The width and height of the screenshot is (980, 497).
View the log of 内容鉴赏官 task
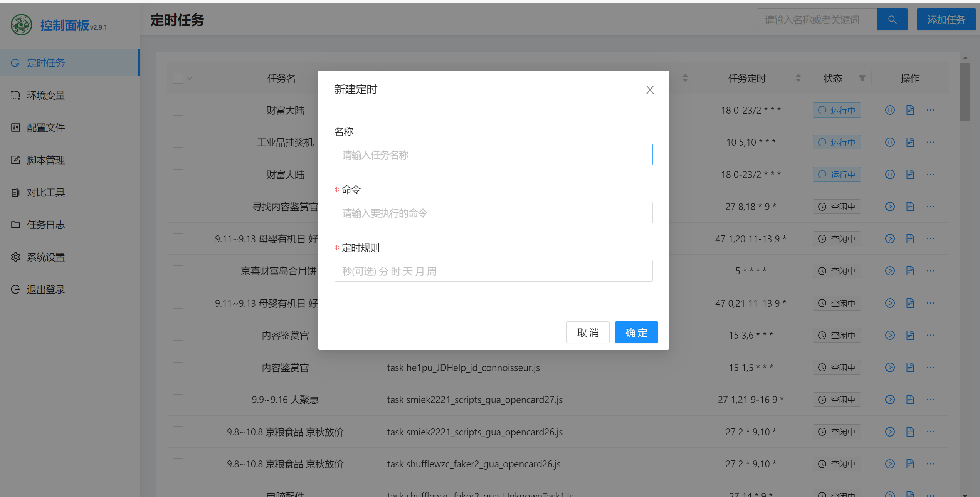coord(910,335)
